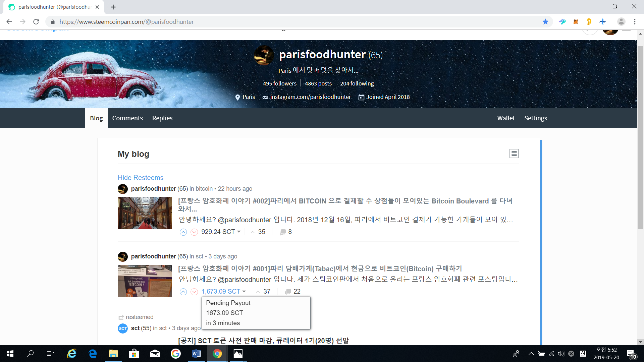Expand the 929.24 SCT payout dropdown
Screen dimensions: 644x362
click(239, 232)
